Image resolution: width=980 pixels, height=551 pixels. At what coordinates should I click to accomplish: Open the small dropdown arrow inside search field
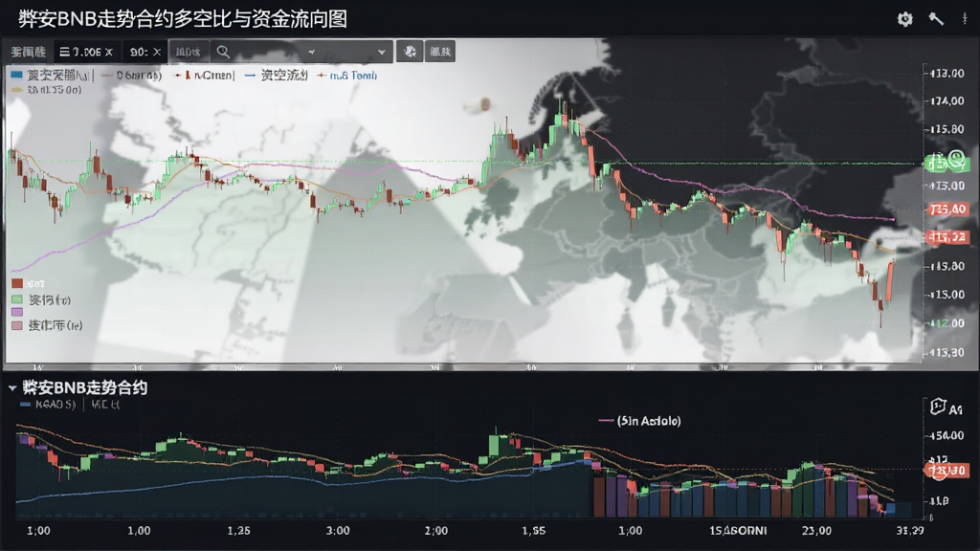click(311, 52)
